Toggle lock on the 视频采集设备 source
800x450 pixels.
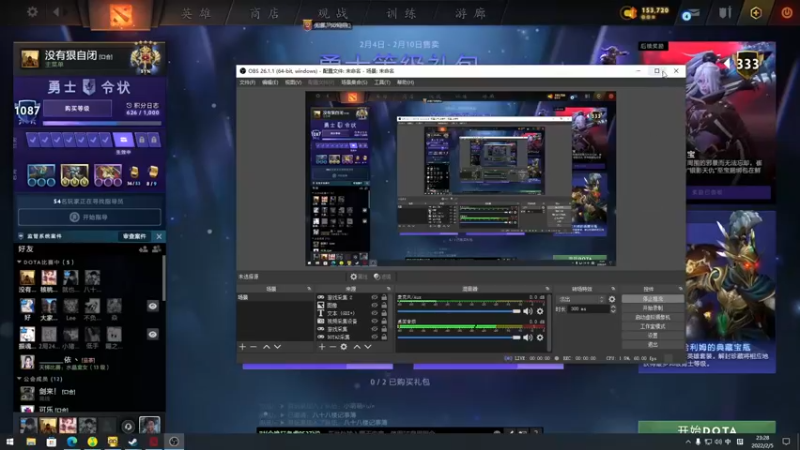pyautogui.click(x=384, y=321)
